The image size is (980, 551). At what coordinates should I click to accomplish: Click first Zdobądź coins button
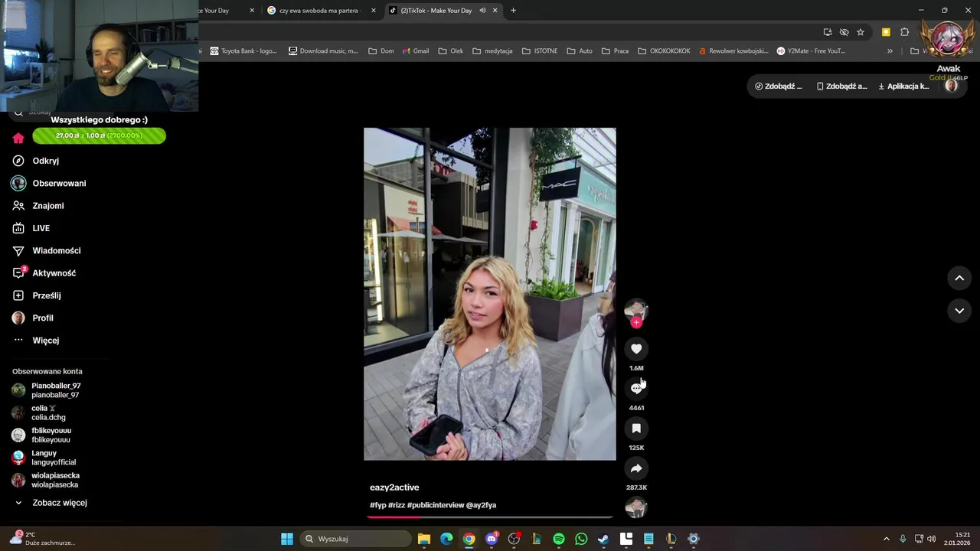pyautogui.click(x=779, y=86)
